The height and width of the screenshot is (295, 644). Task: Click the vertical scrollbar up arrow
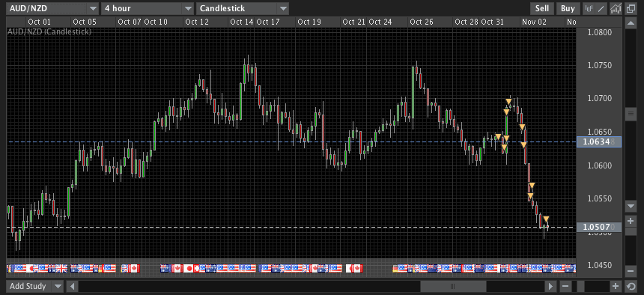631,24
